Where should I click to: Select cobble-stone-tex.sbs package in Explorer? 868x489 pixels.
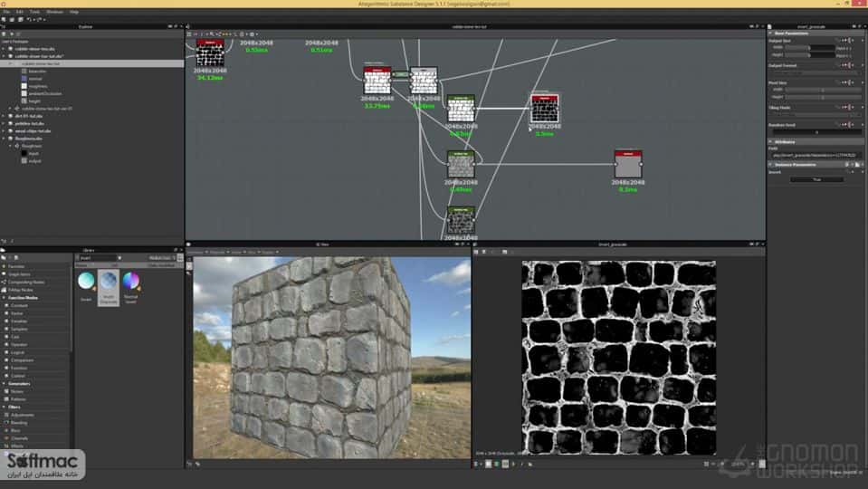point(35,49)
